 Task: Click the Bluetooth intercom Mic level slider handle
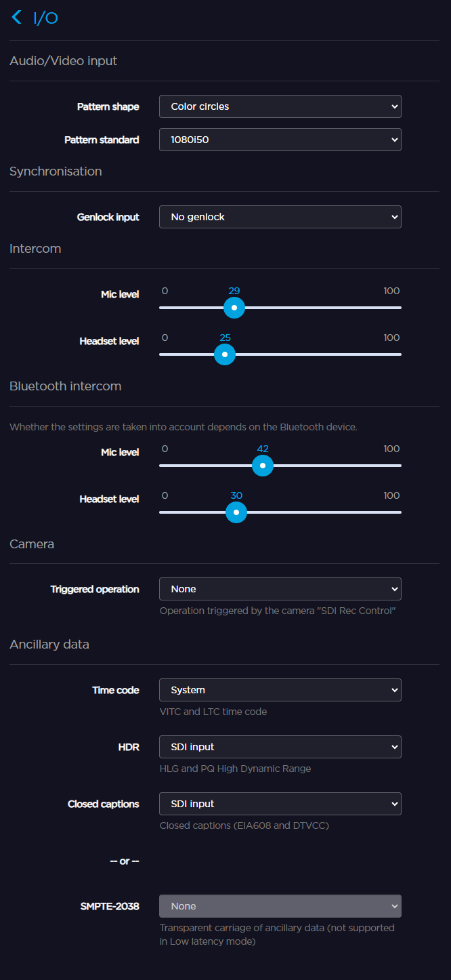tap(262, 466)
